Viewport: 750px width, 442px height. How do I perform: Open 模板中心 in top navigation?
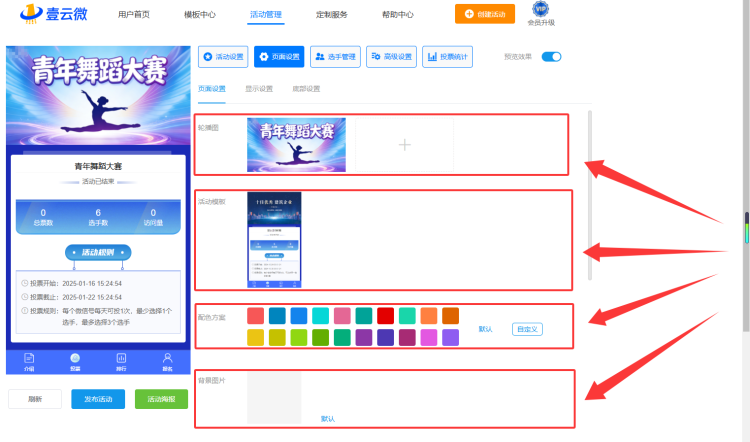pos(199,14)
